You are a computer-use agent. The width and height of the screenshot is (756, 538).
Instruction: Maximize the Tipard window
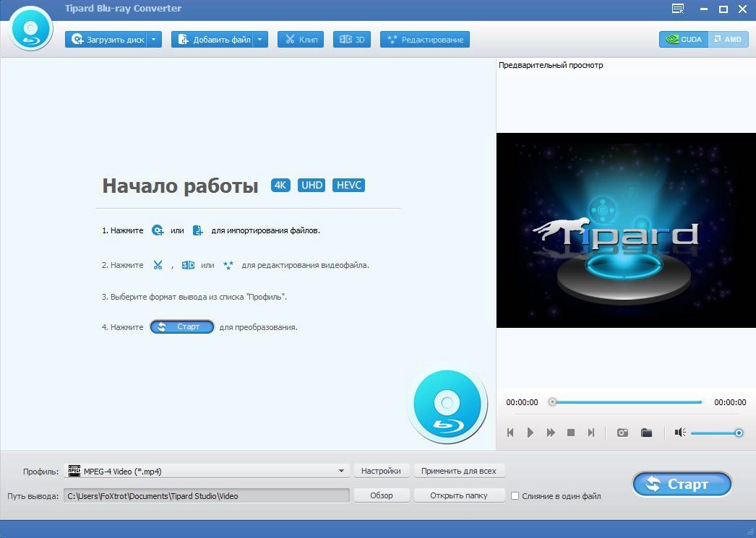click(x=723, y=9)
